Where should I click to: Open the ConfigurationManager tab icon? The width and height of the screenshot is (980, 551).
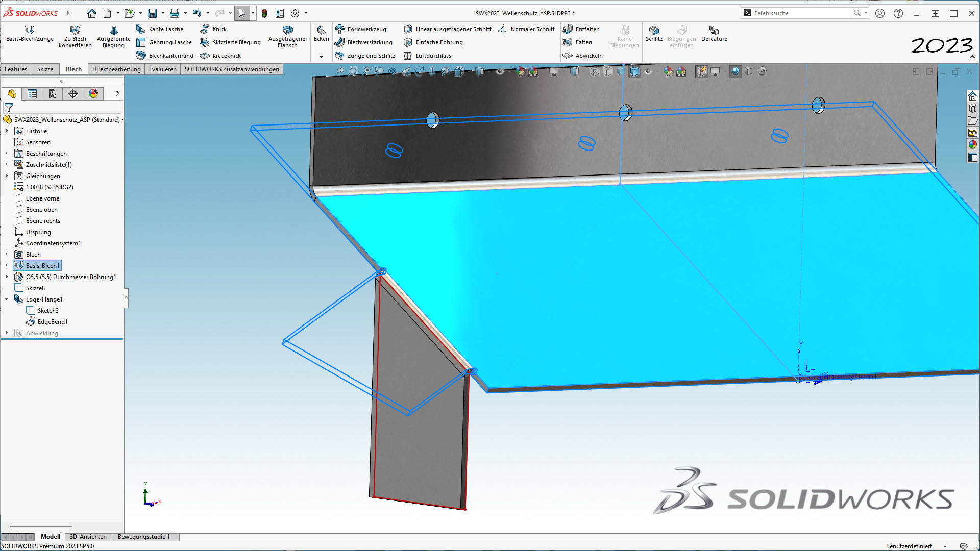[53, 94]
